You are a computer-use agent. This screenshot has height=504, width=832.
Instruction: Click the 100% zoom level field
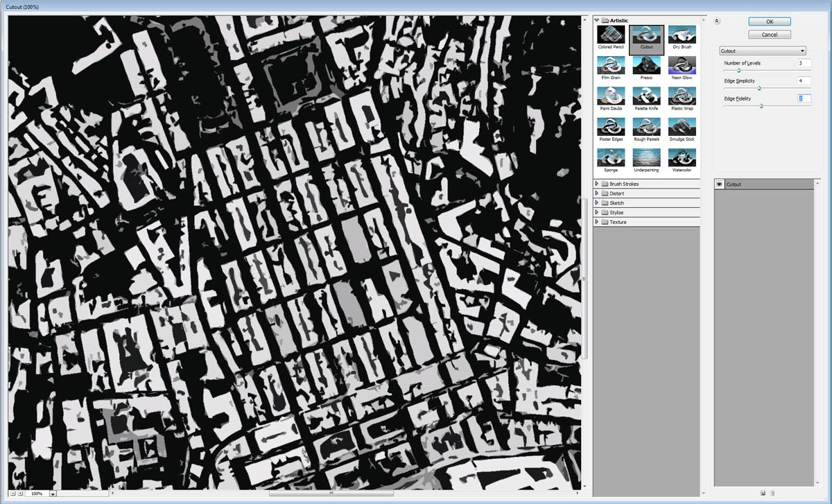pyautogui.click(x=37, y=494)
